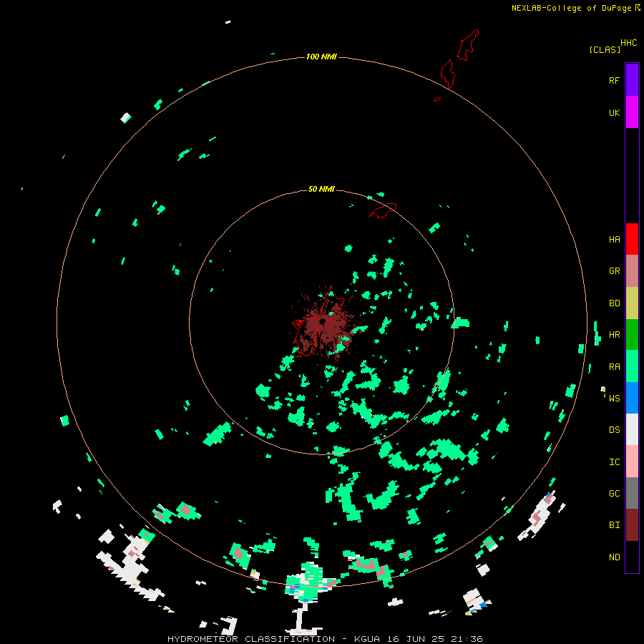Click the BI legend label text
644x644 pixels.
pos(614,525)
